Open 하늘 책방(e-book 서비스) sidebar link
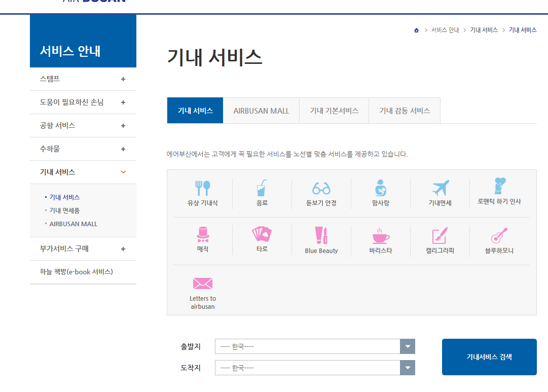The image size is (548, 392). (x=76, y=272)
